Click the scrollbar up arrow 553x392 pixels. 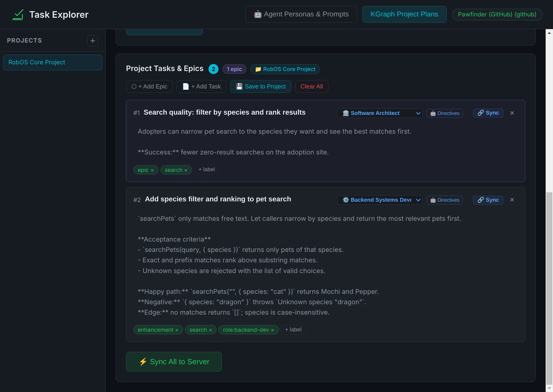549,33
